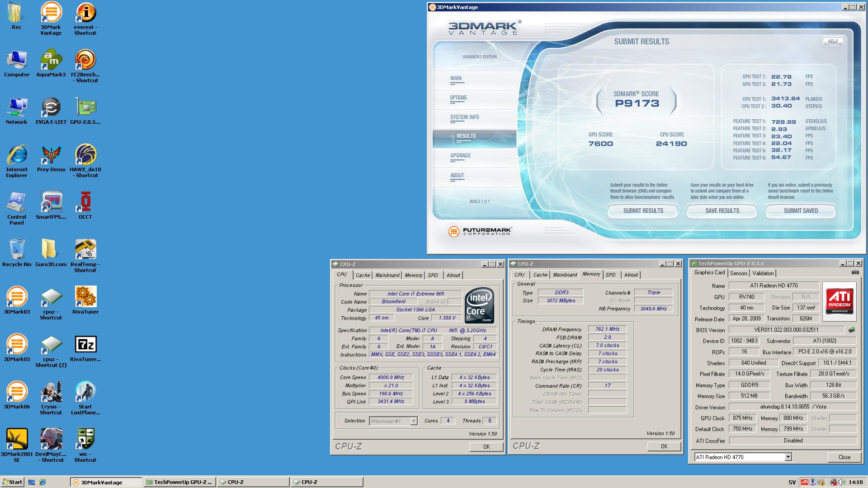The width and height of the screenshot is (868, 488).
Task: Launch EVGA E-LEET tool icon
Action: click(51, 111)
